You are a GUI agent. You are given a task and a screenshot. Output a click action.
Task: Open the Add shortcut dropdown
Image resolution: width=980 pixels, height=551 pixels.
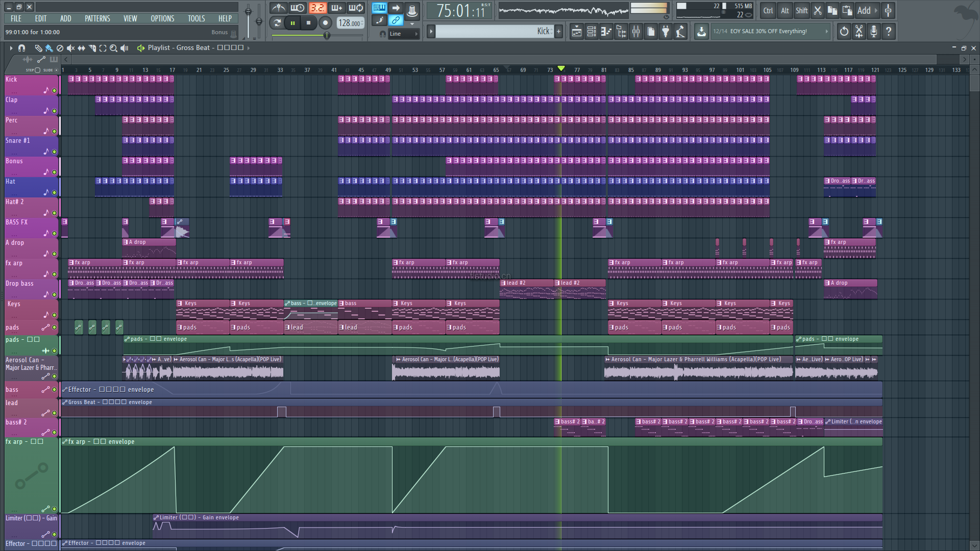[x=867, y=10]
